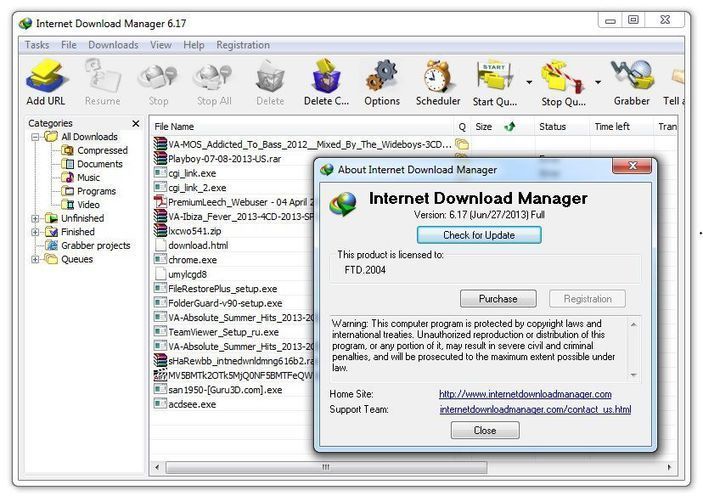Sort by File Name column header

pyautogui.click(x=302, y=127)
